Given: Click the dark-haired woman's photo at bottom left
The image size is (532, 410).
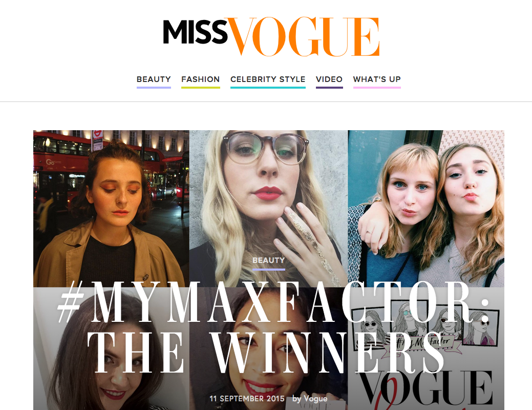Looking at the screenshot, I should (x=111, y=348).
